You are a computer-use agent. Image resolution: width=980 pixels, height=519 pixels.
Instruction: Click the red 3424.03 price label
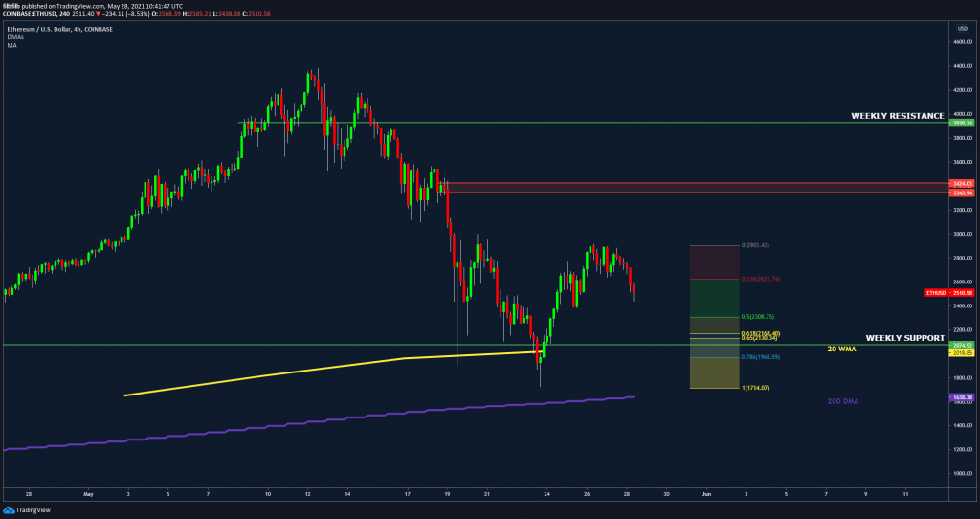click(962, 183)
